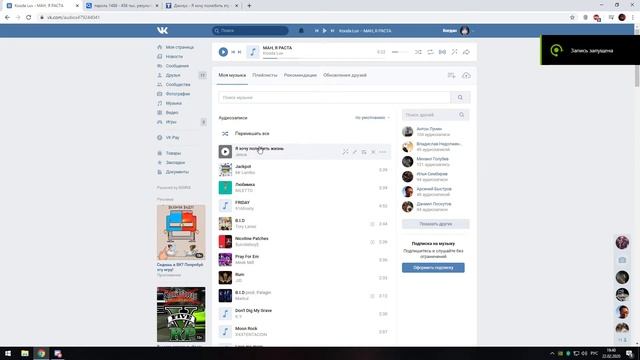Open the profile menu at header right

point(458,31)
